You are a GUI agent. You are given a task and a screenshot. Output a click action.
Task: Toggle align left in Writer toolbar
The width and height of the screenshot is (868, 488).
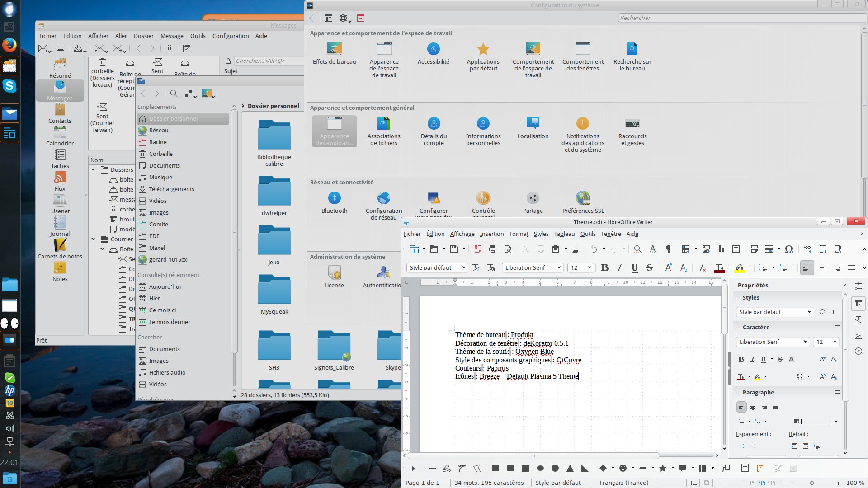806,268
